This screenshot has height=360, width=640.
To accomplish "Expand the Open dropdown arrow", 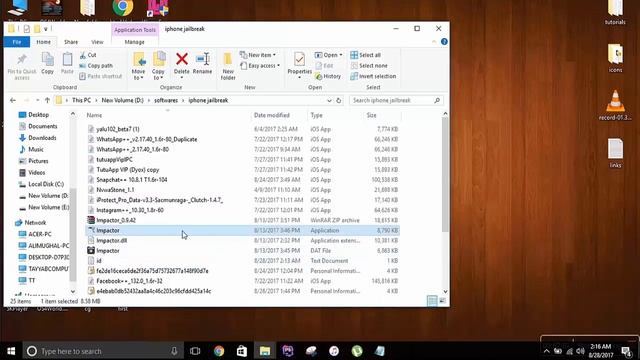I will pos(341,55).
